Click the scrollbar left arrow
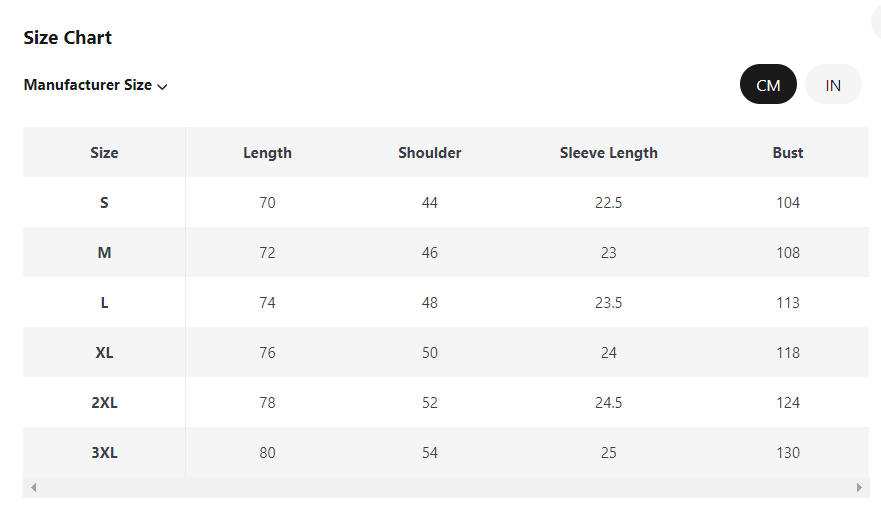Viewport: 881px width, 506px height. (x=33, y=487)
